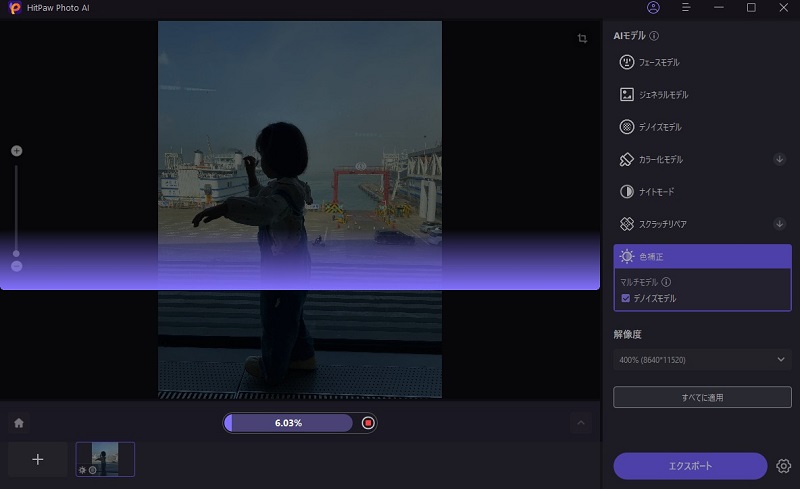This screenshot has width=800, height=489.
Task: Download the スクラッチリペア via arrow icon
Action: point(779,224)
